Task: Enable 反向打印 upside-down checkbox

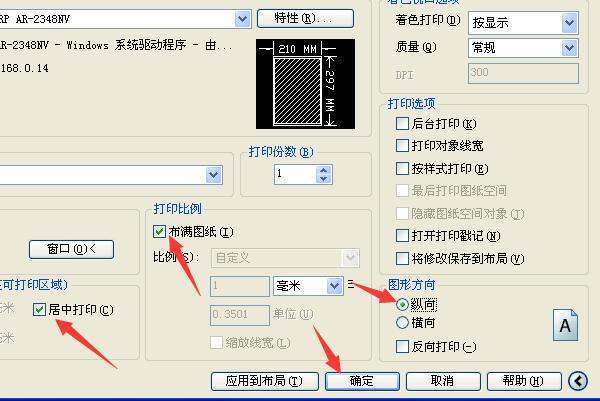Action: [403, 346]
